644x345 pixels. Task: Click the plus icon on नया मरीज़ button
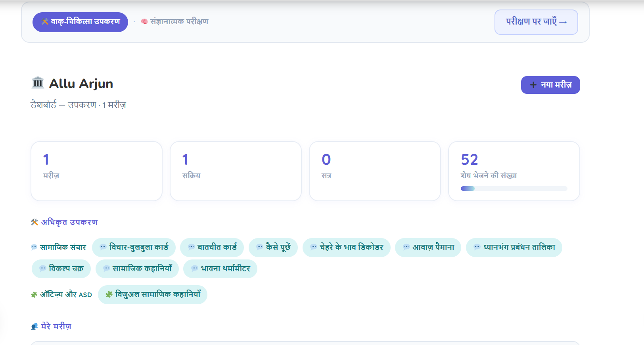pos(533,85)
